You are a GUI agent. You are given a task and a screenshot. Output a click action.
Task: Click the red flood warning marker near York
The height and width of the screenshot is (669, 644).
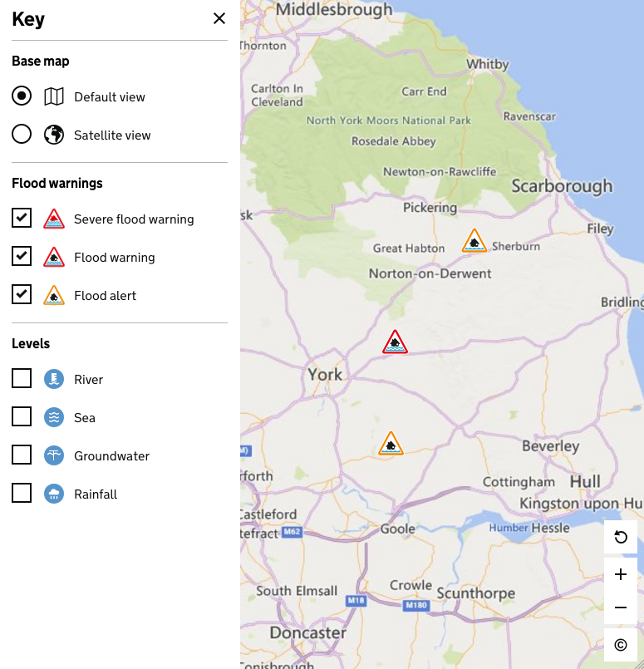pyautogui.click(x=396, y=342)
